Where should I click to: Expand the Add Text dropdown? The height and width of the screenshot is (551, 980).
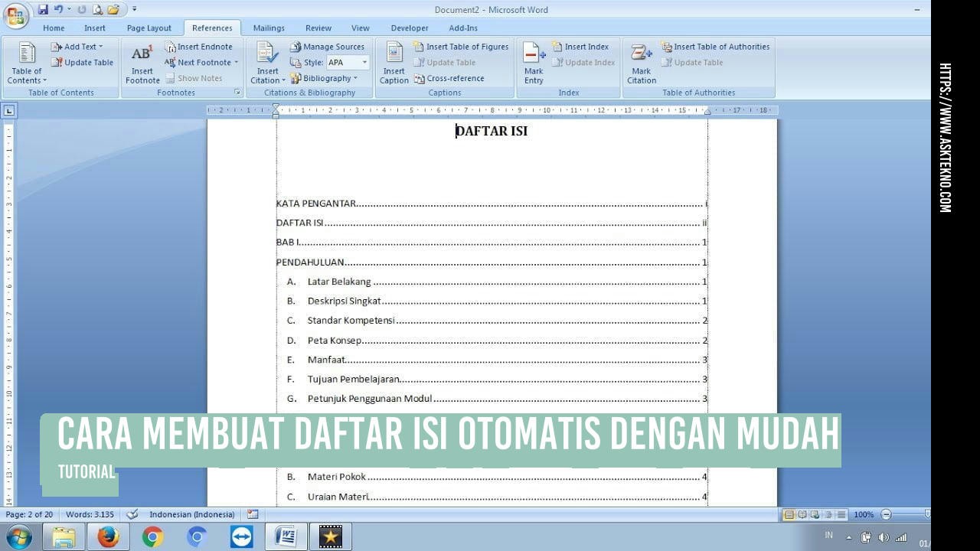click(77, 47)
